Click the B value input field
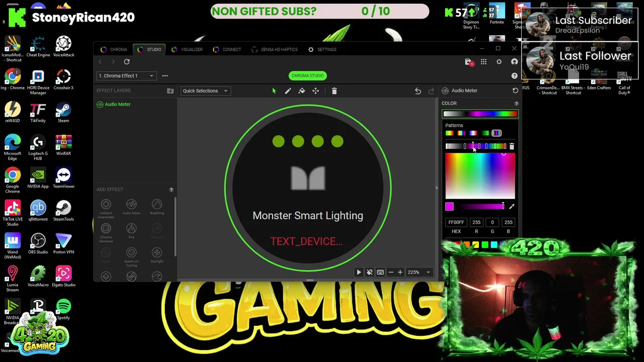The height and width of the screenshot is (362, 644). [x=508, y=222]
